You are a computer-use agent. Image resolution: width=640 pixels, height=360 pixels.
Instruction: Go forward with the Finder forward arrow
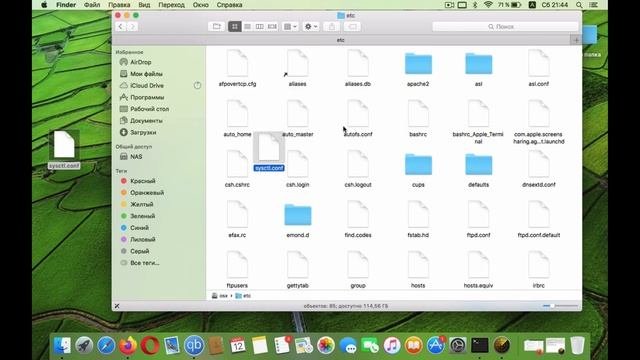132,27
